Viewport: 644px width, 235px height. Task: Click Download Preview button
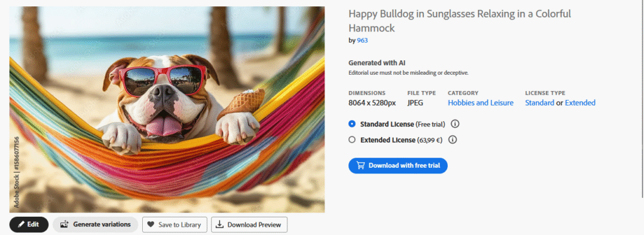[x=249, y=224]
